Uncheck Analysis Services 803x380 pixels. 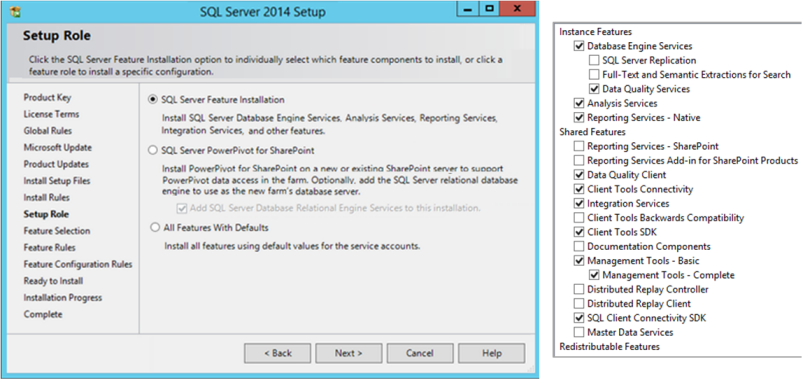point(579,103)
